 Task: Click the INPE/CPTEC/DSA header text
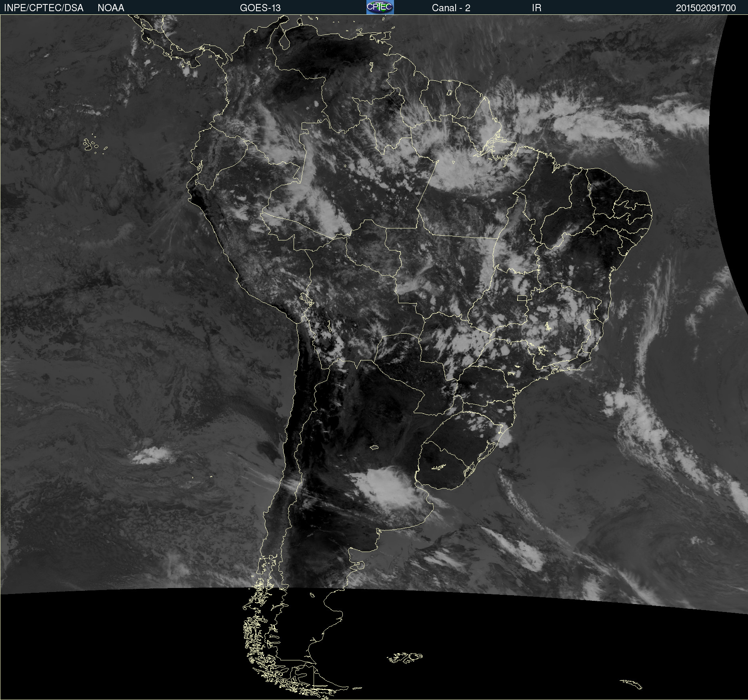click(44, 8)
